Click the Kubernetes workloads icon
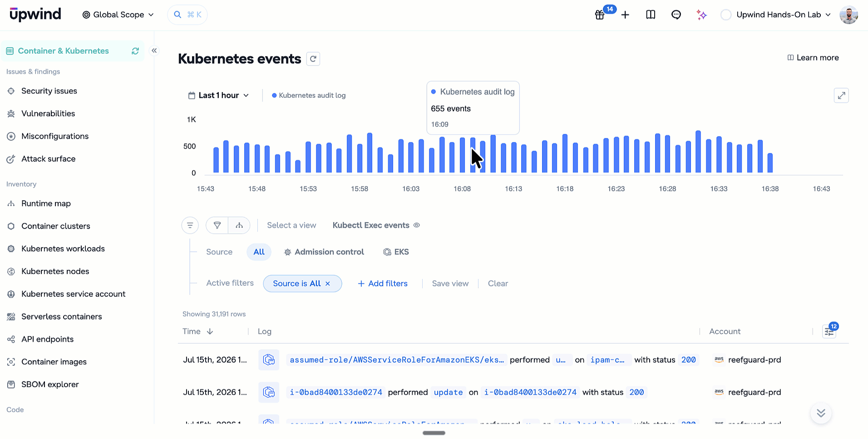The image size is (868, 439). [11, 249]
